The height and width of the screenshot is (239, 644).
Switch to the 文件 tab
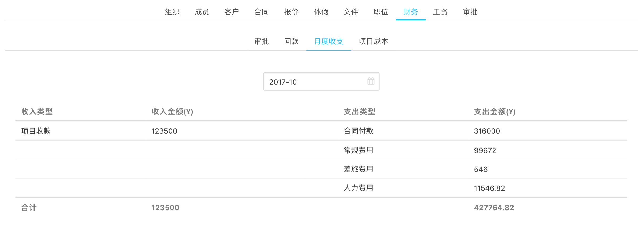pos(351,12)
